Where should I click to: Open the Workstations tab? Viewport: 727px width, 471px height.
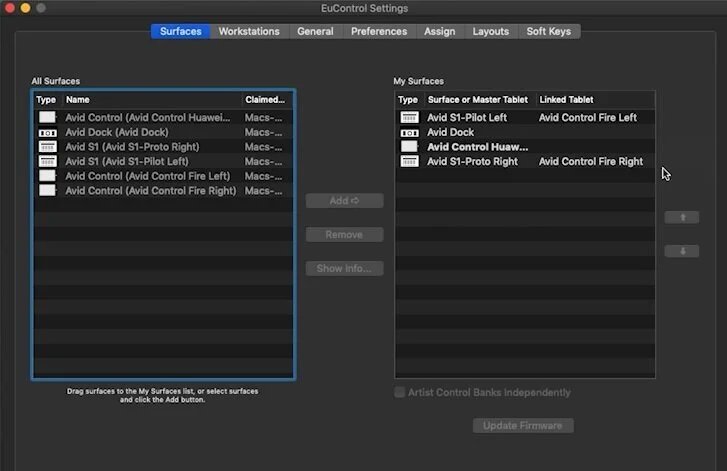(249, 32)
